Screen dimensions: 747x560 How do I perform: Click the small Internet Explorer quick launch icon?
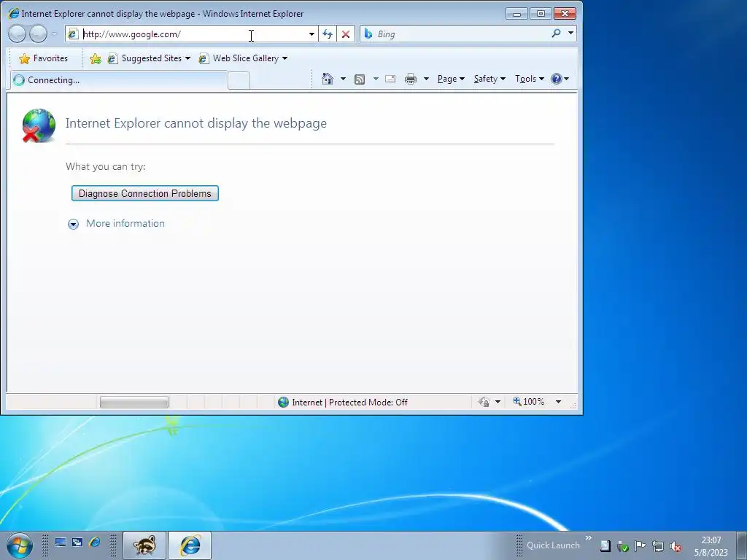(x=95, y=542)
